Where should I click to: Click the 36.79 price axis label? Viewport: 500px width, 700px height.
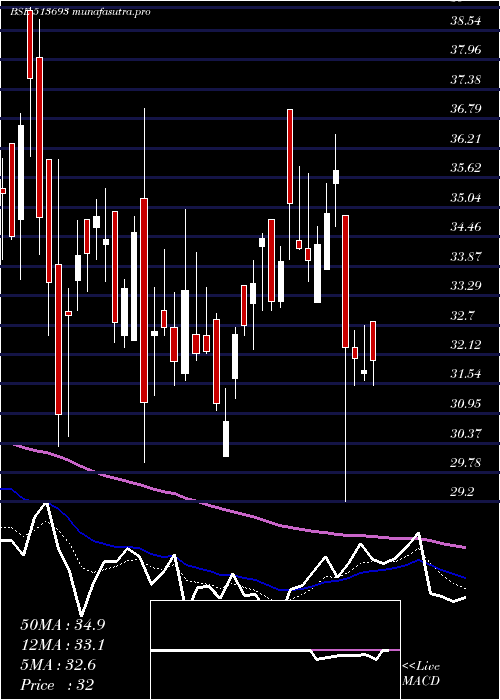tap(466, 109)
